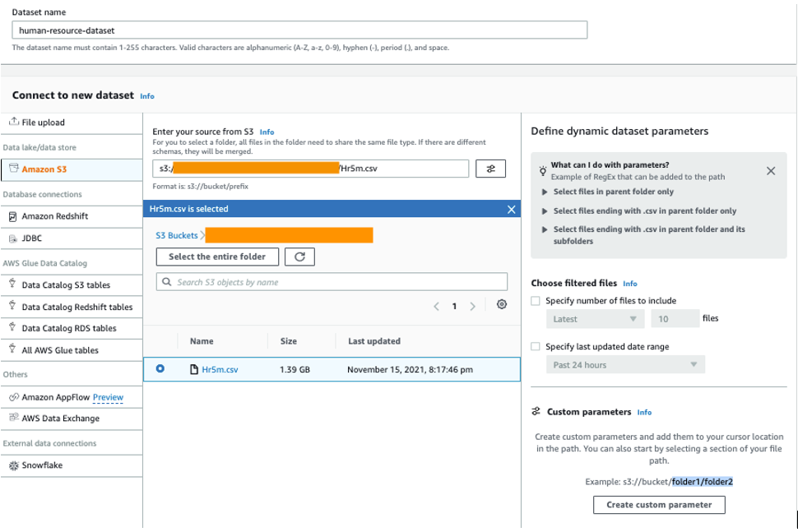798x532 pixels.
Task: Open the parameters icon button beside the S3 path
Action: click(x=490, y=169)
